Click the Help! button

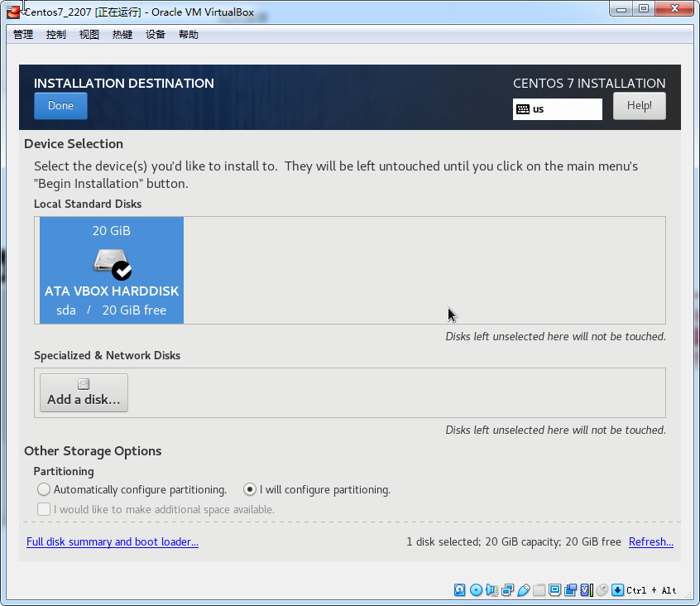[639, 106]
